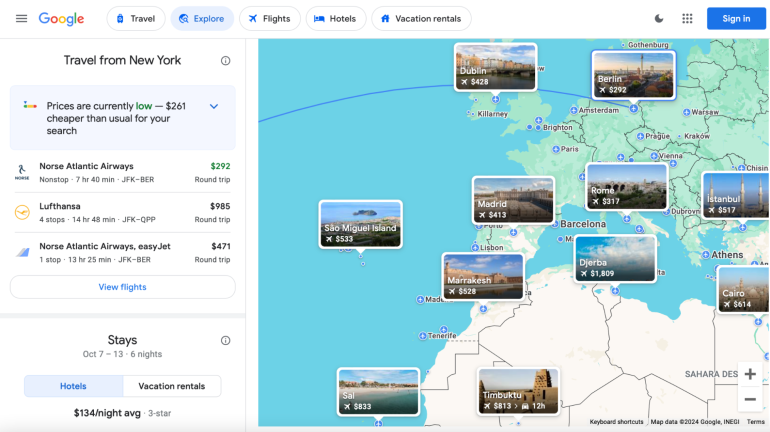Go to the Travel tab
The image size is (770, 432).
pyautogui.click(x=135, y=19)
